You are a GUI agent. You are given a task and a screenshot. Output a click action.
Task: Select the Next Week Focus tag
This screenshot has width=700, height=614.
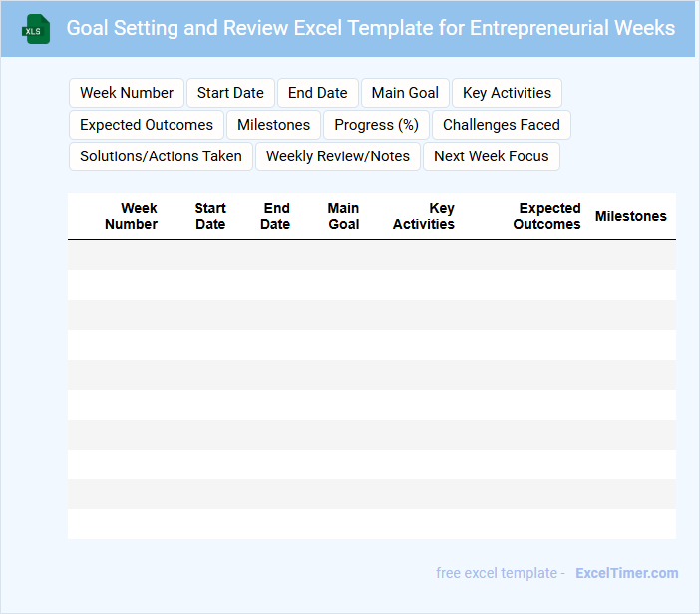coord(492,156)
